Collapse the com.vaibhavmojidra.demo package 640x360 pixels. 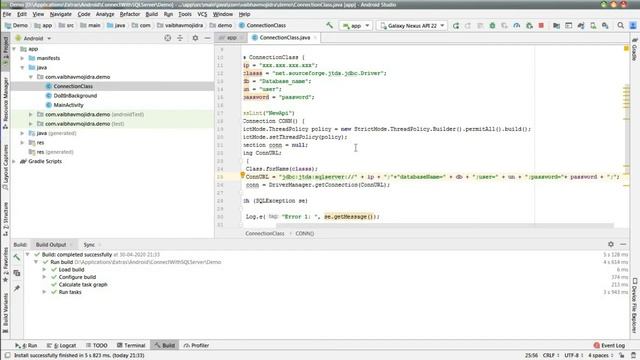(31, 77)
